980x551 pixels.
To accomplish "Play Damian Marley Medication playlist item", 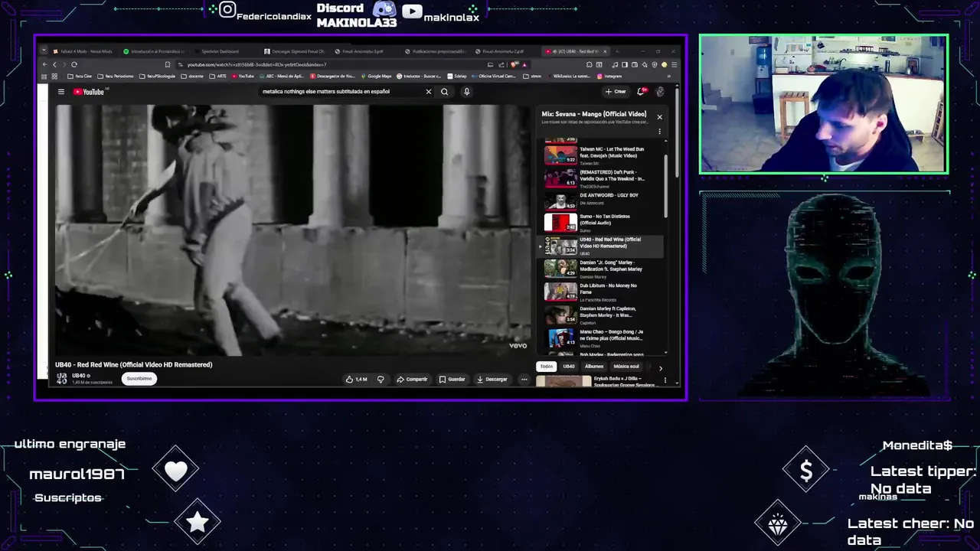I will (x=601, y=269).
